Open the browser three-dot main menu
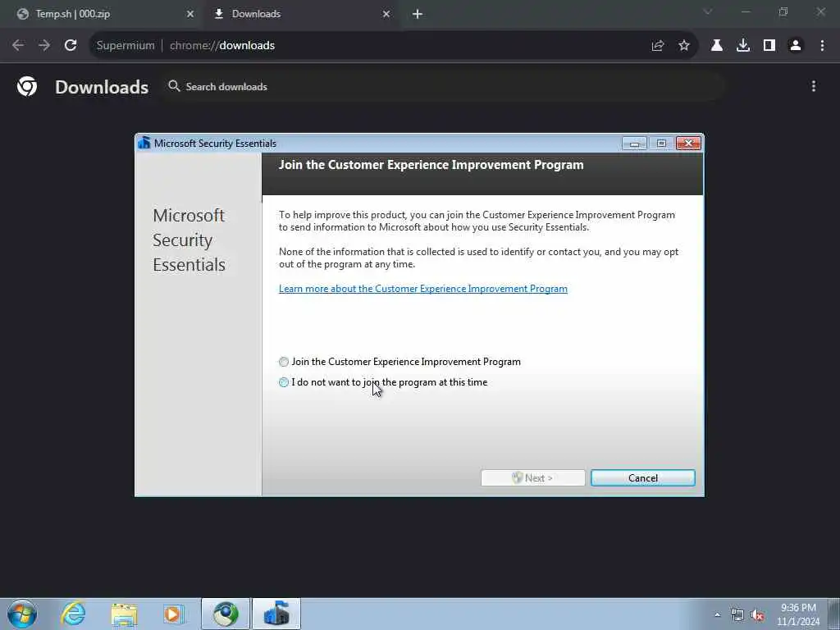 point(822,46)
